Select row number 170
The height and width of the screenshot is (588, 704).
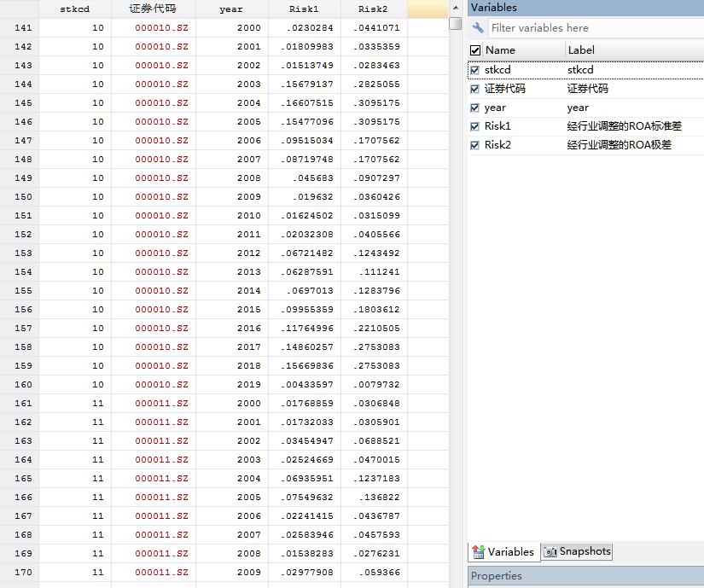pyautogui.click(x=20, y=573)
